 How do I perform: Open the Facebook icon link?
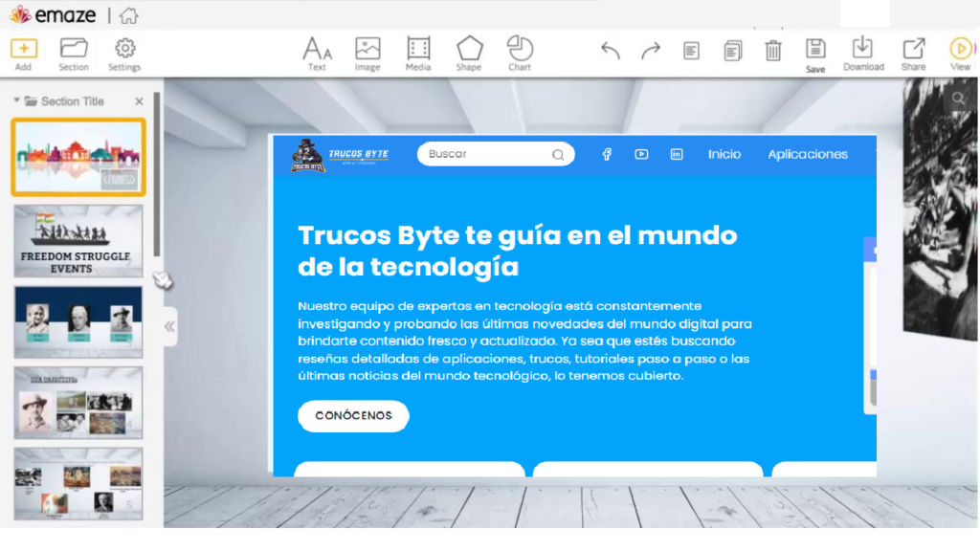click(x=607, y=154)
